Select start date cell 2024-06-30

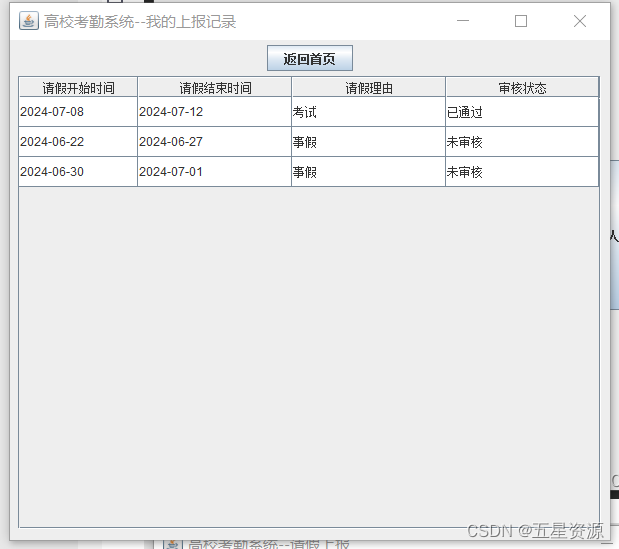click(x=78, y=172)
